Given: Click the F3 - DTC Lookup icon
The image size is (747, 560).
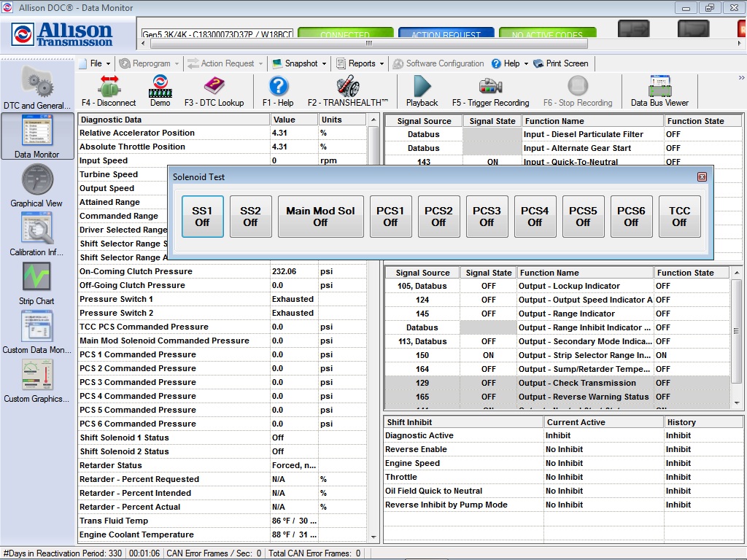Looking at the screenshot, I should coord(214,90).
